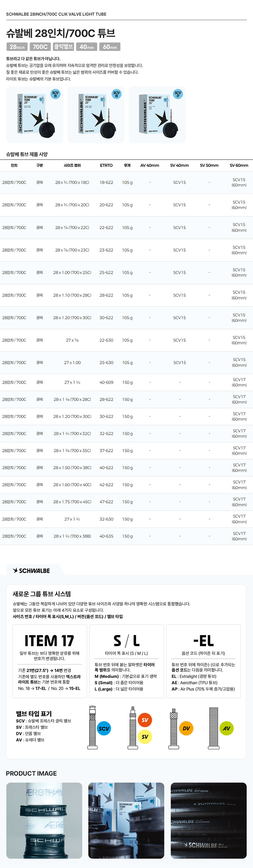The image size is (253, 868).
Task: Click the yellow SV valve badge
Action: click(x=145, y=736)
